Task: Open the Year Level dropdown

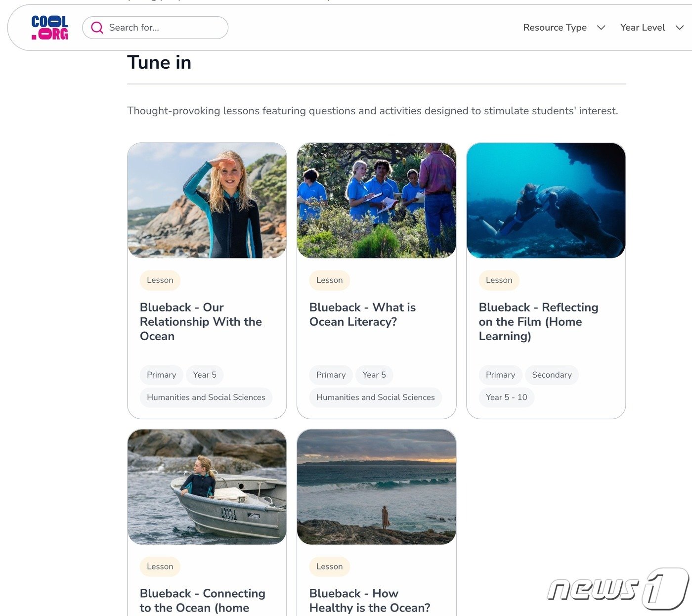Action: tap(651, 28)
